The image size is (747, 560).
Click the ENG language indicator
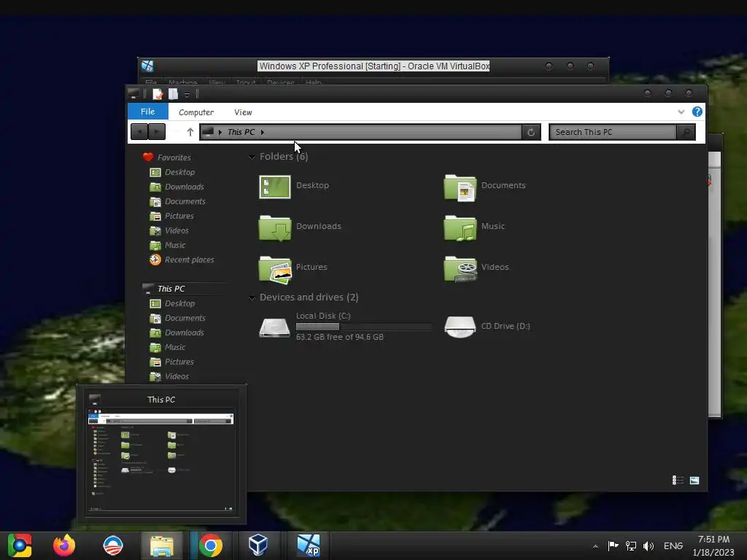(x=673, y=546)
